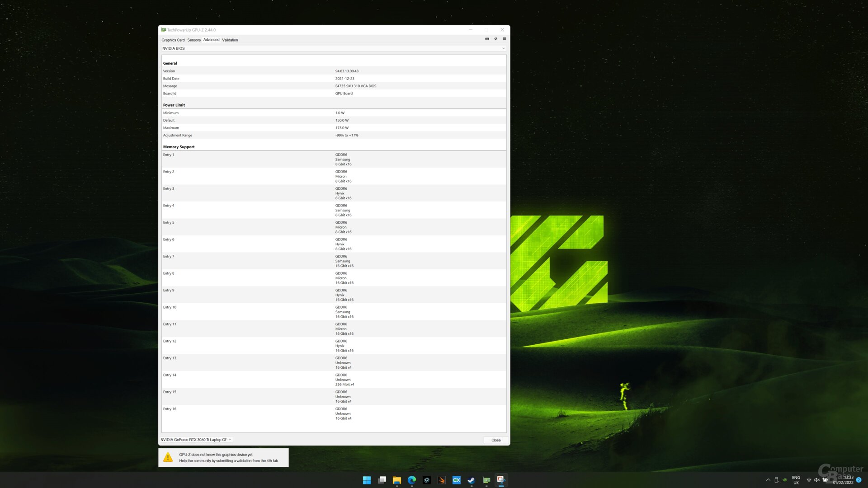Image resolution: width=868 pixels, height=488 pixels.
Task: Open the Steam taskbar icon
Action: 471,480
